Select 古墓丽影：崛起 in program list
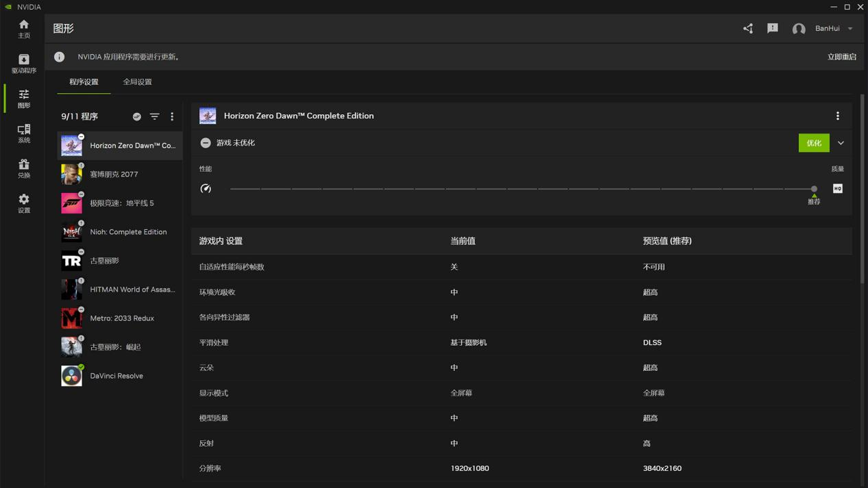The image size is (868, 488). pos(120,347)
